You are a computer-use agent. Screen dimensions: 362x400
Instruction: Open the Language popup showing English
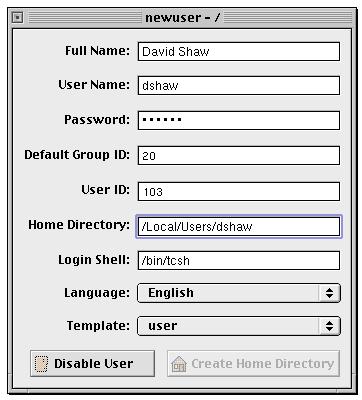pos(239,293)
